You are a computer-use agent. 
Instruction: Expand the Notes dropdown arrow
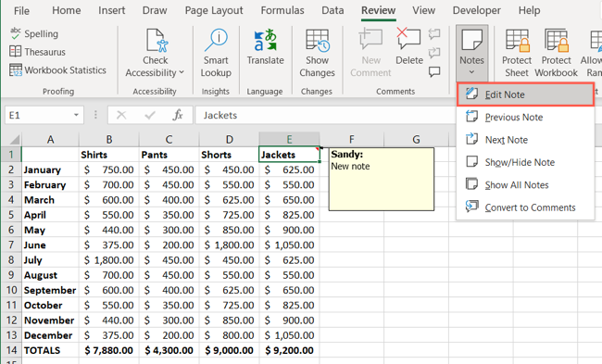[x=471, y=72]
